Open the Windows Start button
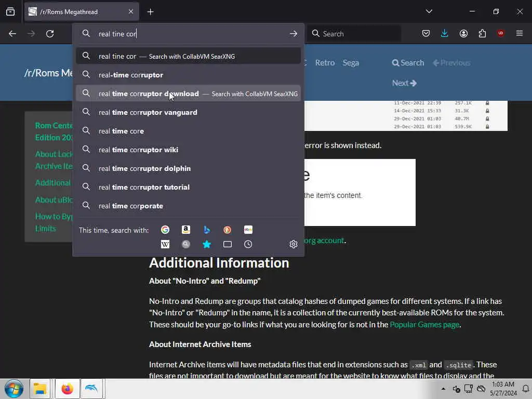 14,389
